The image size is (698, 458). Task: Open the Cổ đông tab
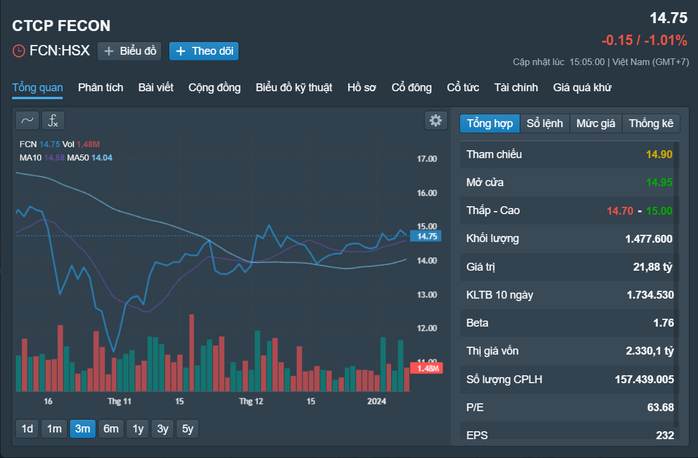coord(411,88)
